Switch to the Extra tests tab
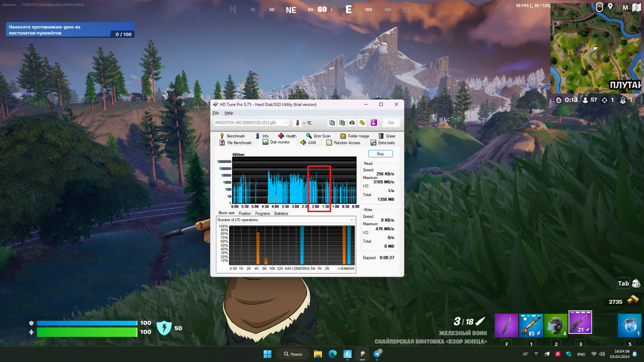Viewport: 644px width, 362px height. point(382,143)
